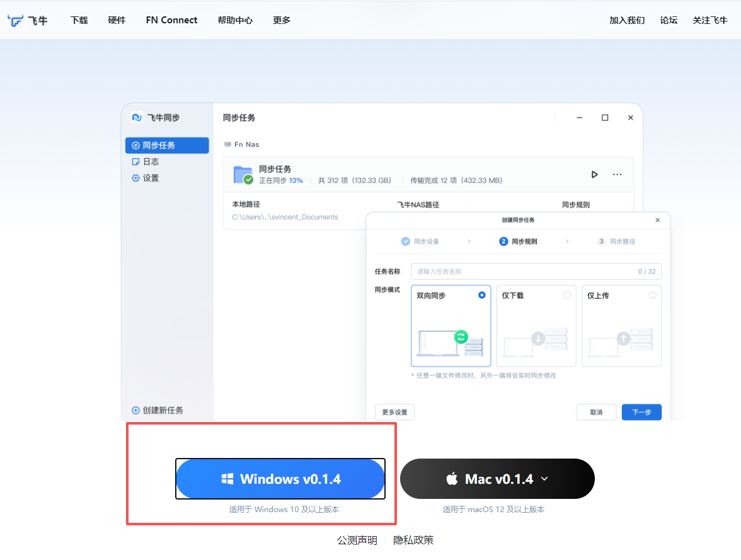Click the Windows logo icon
The width and height of the screenshot is (741, 560).
point(227,479)
